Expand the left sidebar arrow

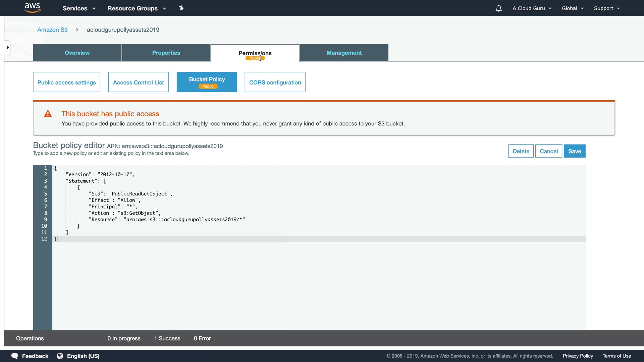point(7,48)
